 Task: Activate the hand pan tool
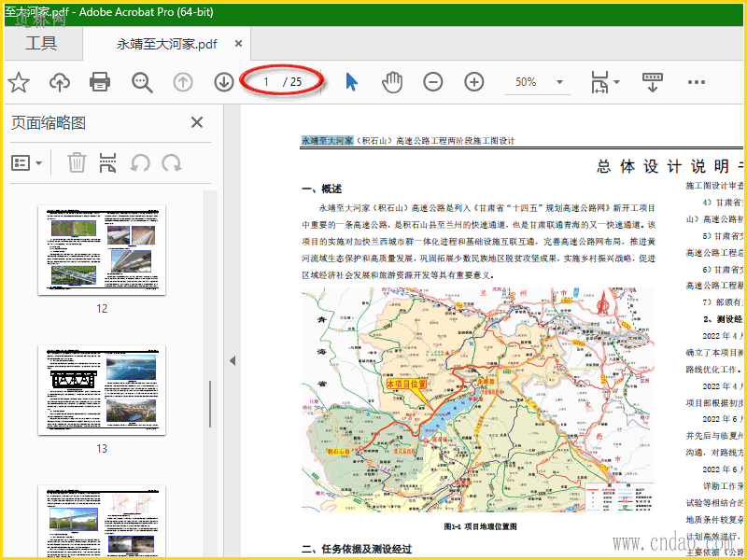[x=392, y=82]
